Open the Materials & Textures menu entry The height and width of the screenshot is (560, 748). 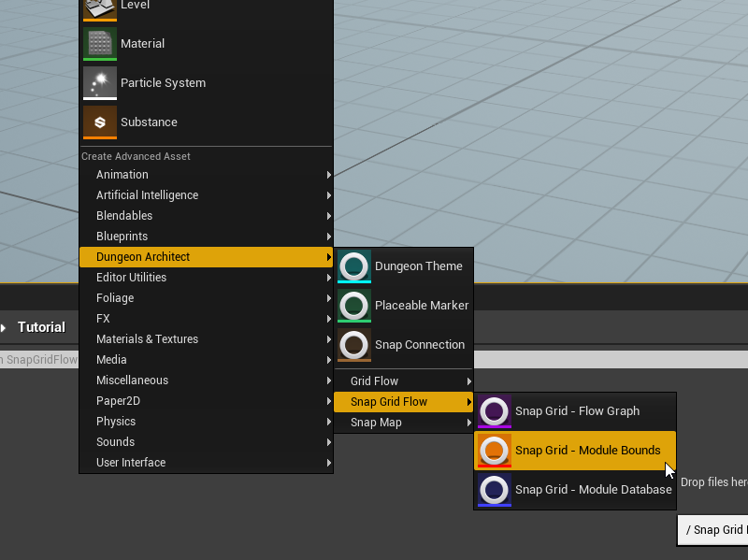206,339
